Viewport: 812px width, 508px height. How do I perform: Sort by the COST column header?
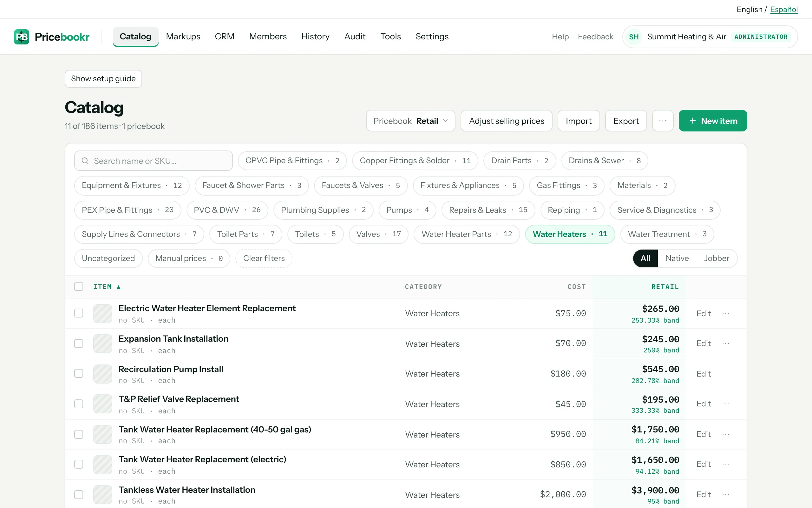[576, 287]
